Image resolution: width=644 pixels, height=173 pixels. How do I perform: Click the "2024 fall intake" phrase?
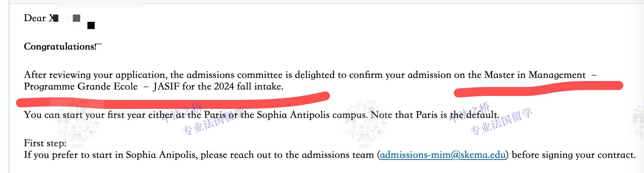[x=248, y=87]
